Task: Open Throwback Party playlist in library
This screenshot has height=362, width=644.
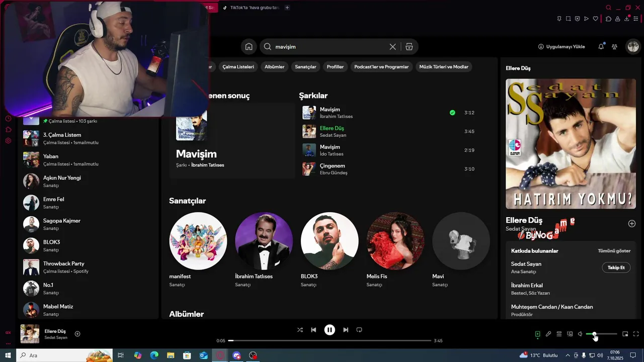Action: [88, 267]
